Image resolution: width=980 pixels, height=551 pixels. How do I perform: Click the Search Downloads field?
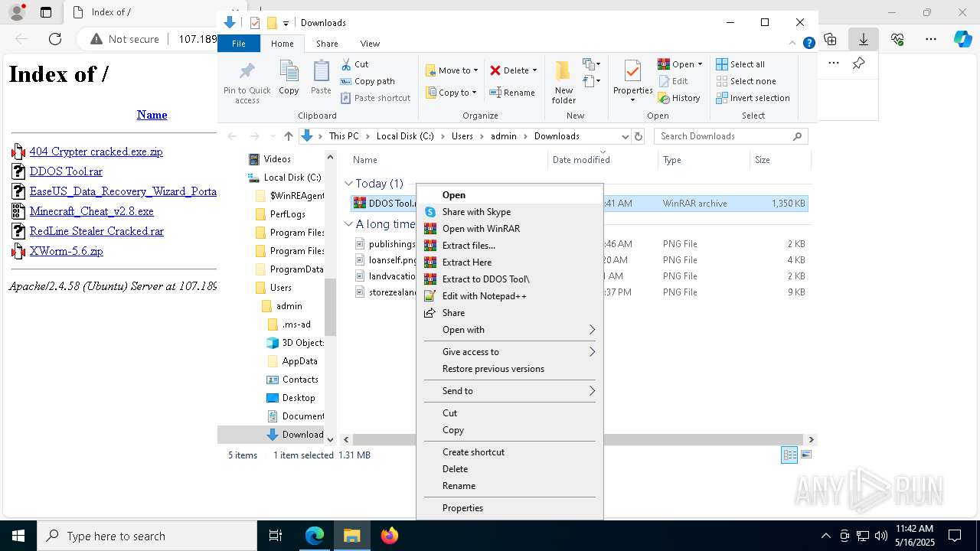coord(730,136)
